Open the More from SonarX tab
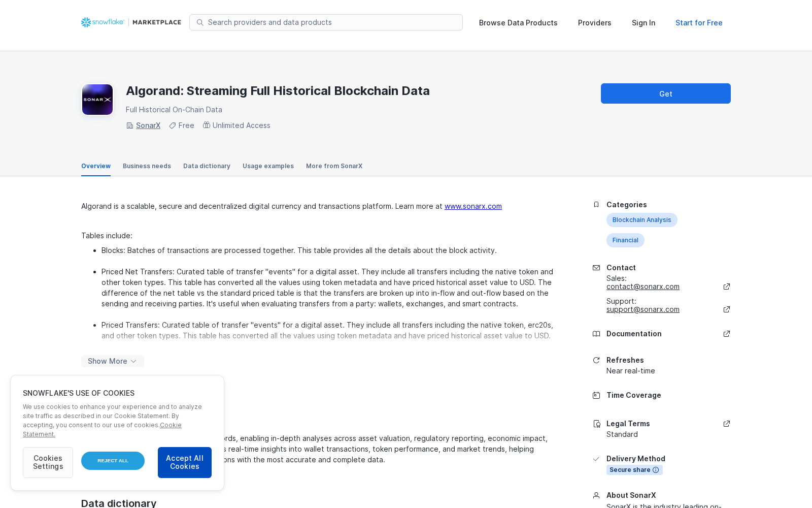This screenshot has height=508, width=812. (334, 166)
